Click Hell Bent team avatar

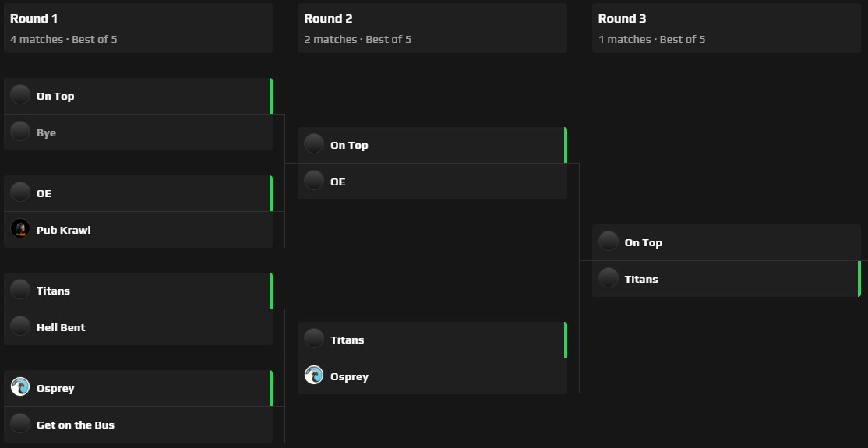pos(20,326)
